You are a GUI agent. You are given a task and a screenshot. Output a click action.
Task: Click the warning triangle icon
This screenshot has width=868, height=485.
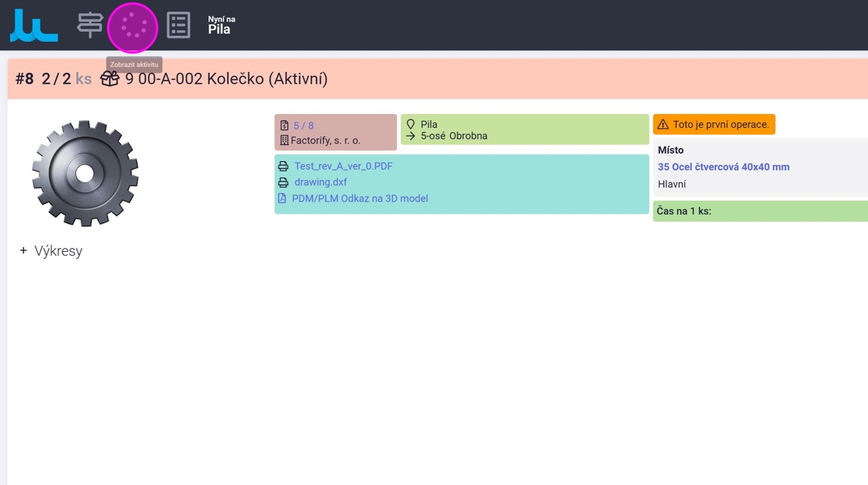663,125
